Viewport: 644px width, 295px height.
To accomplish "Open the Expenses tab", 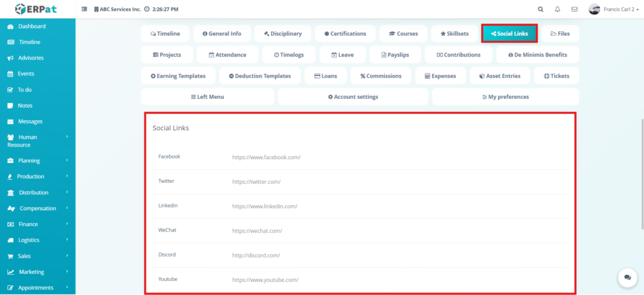I will [440, 76].
